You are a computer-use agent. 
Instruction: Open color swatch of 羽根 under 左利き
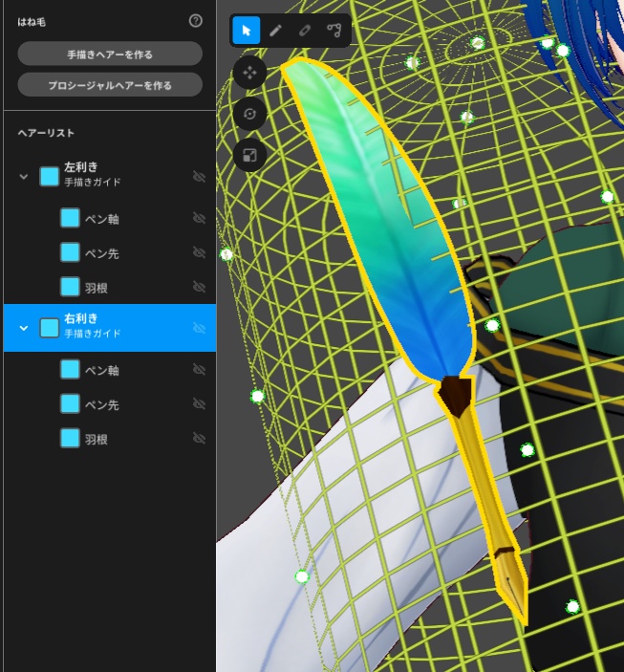pyautogui.click(x=70, y=287)
